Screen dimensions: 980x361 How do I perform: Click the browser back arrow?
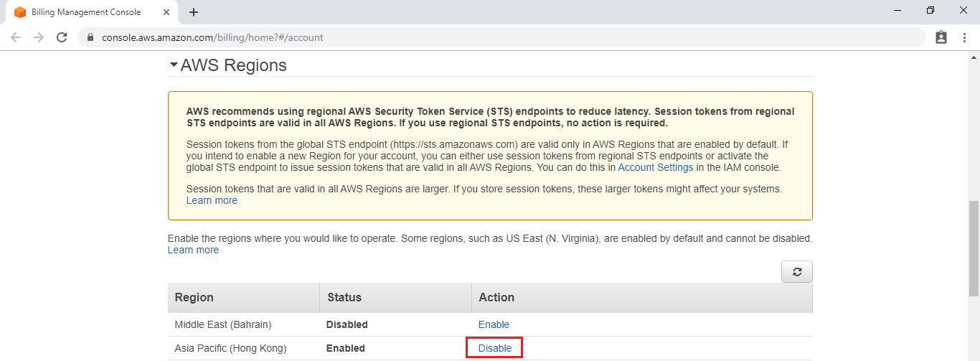tap(16, 37)
